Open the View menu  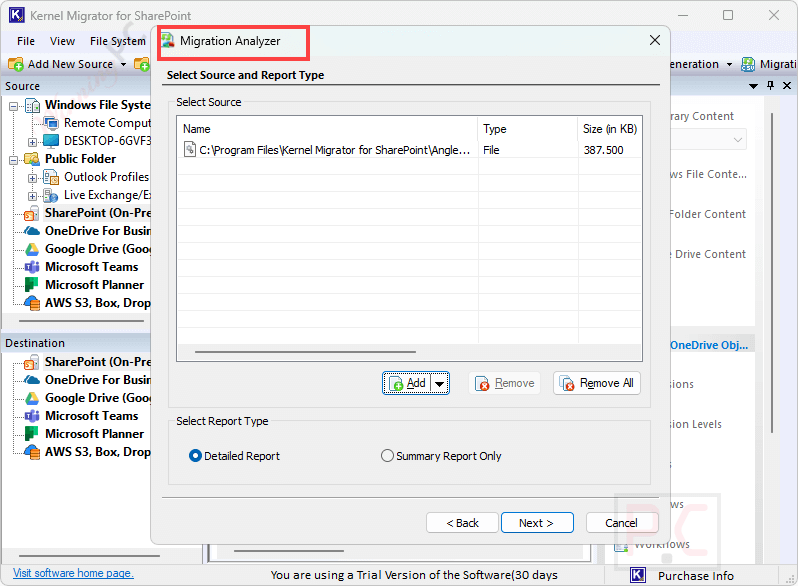click(62, 41)
